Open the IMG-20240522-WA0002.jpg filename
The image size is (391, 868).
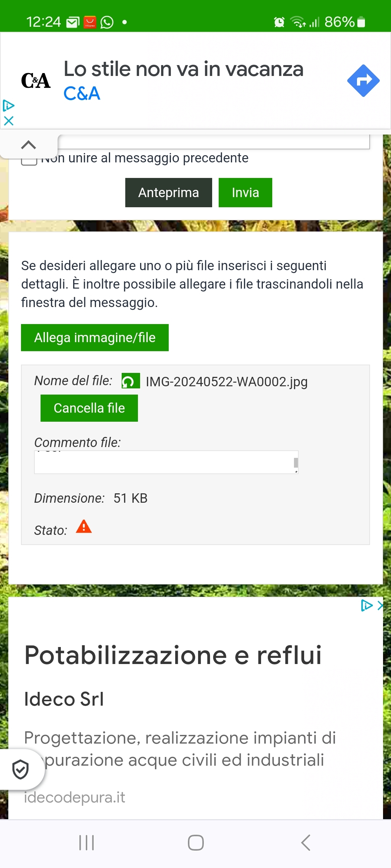click(227, 382)
